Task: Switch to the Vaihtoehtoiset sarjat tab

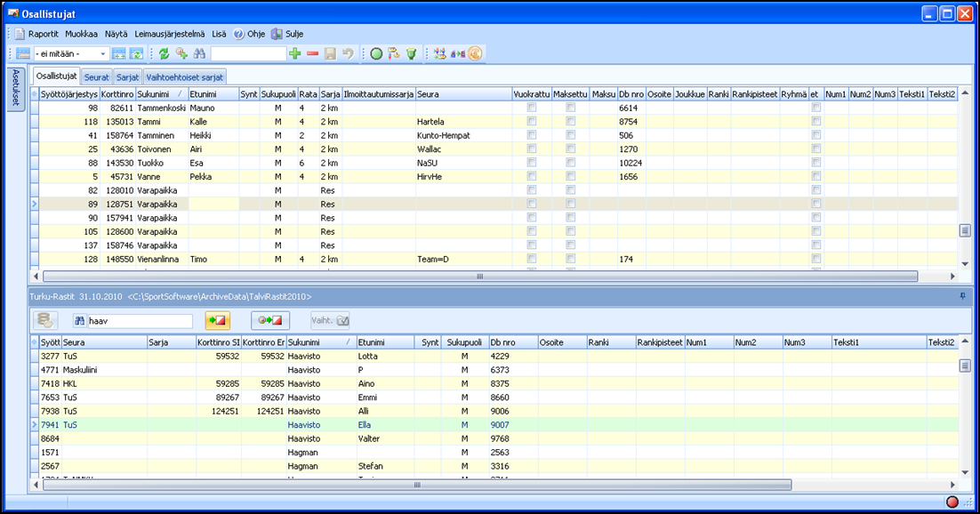Action: [x=184, y=77]
